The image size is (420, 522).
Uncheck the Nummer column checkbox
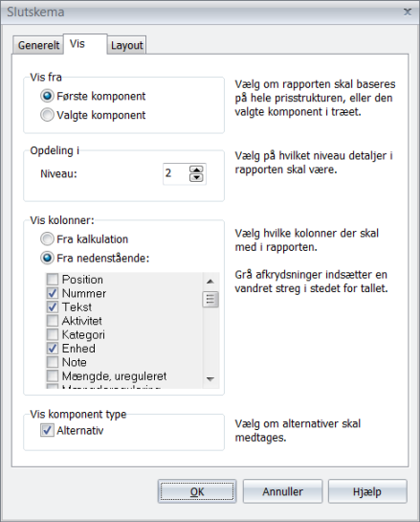(x=53, y=293)
